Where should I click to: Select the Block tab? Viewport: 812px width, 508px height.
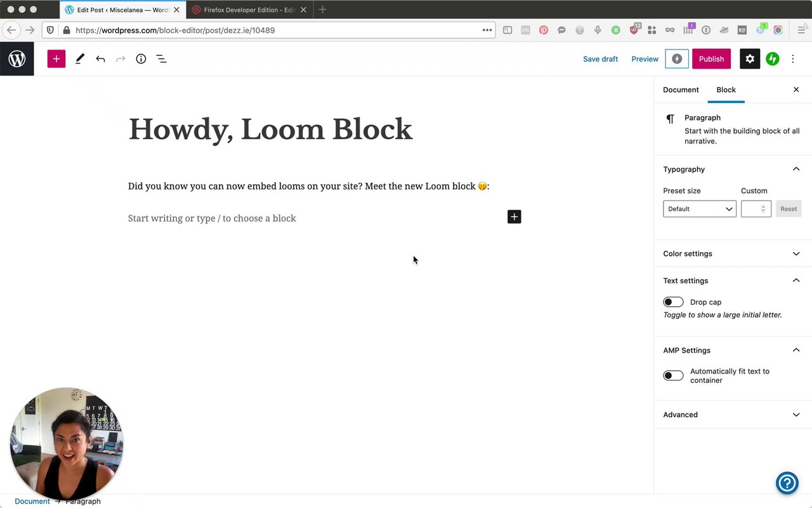[x=726, y=90]
